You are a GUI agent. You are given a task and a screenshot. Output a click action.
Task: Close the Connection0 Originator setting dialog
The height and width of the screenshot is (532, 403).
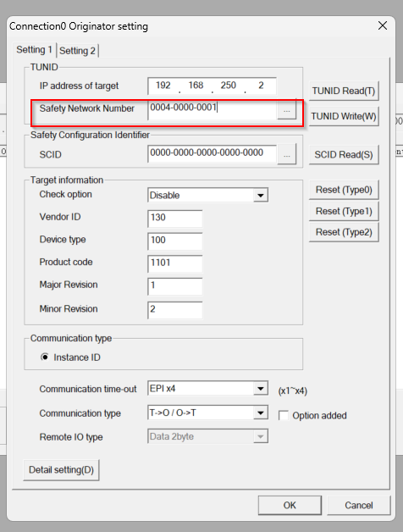coord(383,25)
